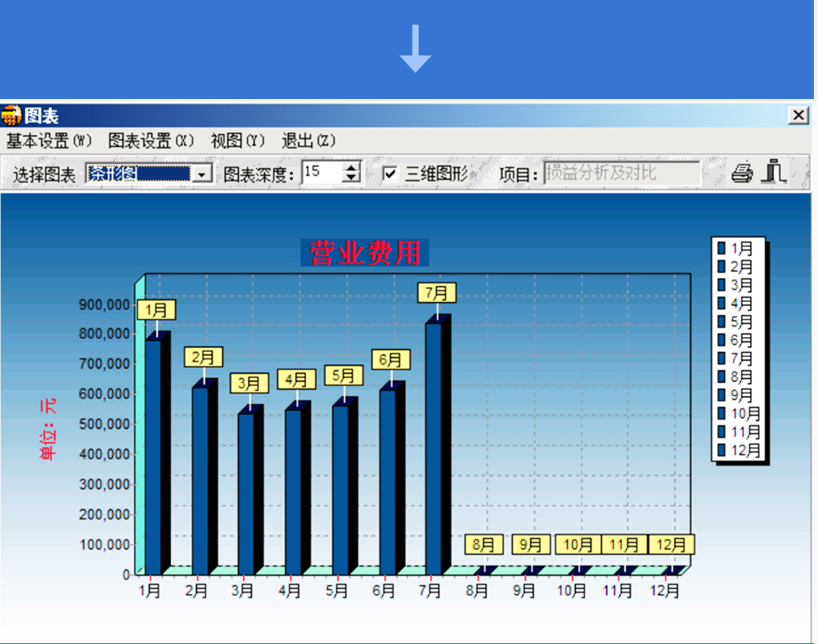Click the 1月 data label above the first bar
Viewport: 818px width, 644px height.
point(156,310)
